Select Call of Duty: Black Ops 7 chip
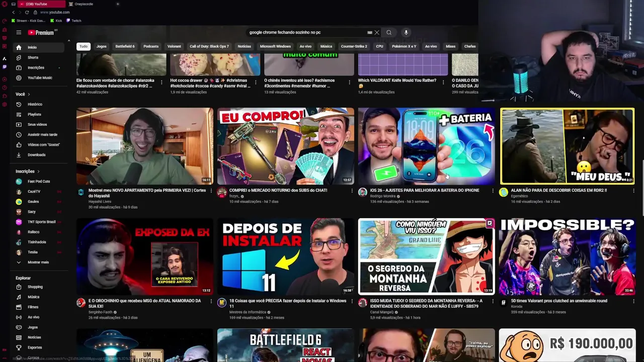This screenshot has height=362, width=644. pyautogui.click(x=209, y=46)
